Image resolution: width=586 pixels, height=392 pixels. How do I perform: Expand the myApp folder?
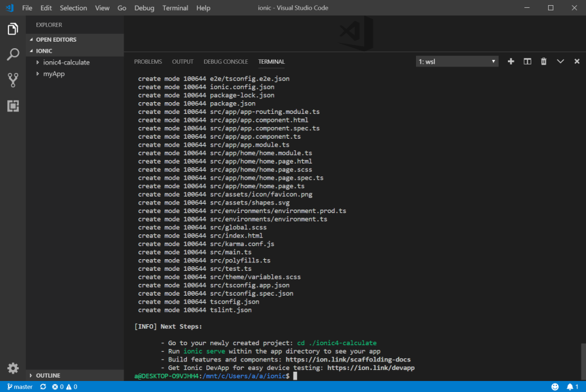click(x=53, y=74)
